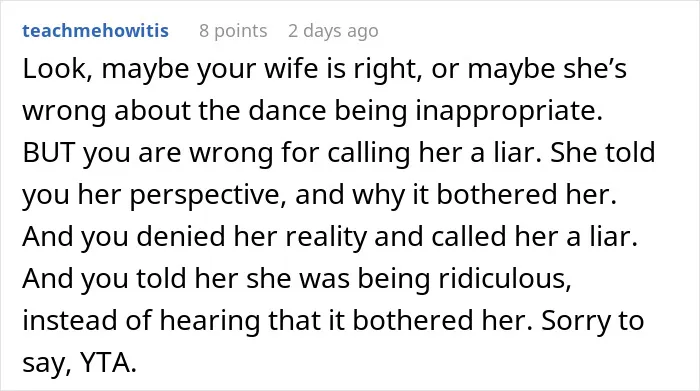Click the word dance in the comment

point(287,111)
